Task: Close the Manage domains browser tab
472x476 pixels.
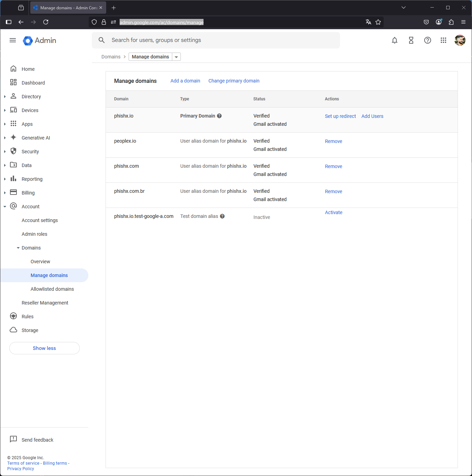Action: (101, 8)
